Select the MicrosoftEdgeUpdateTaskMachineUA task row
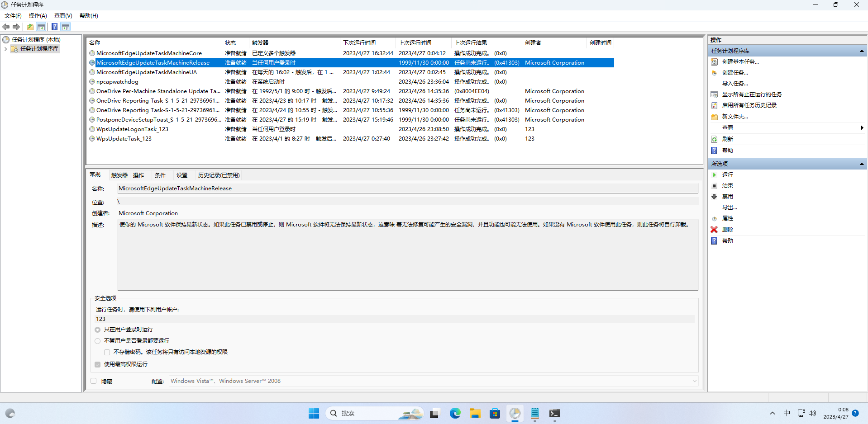The image size is (868, 424). [x=350, y=72]
